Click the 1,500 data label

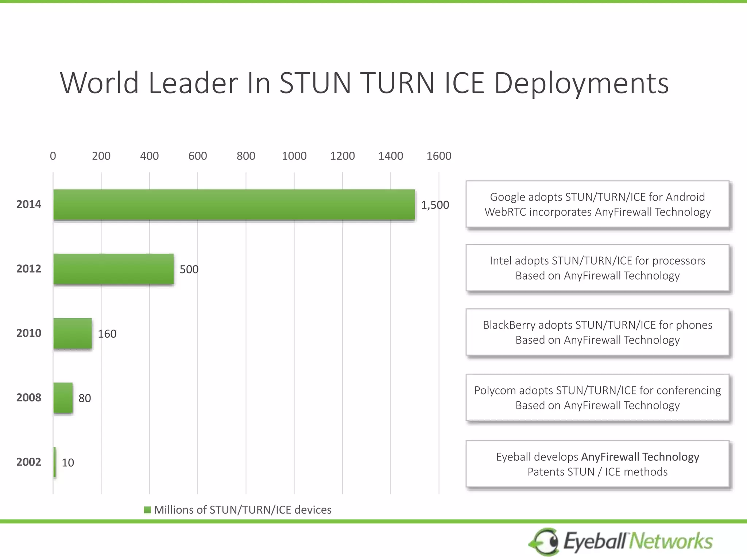click(435, 205)
